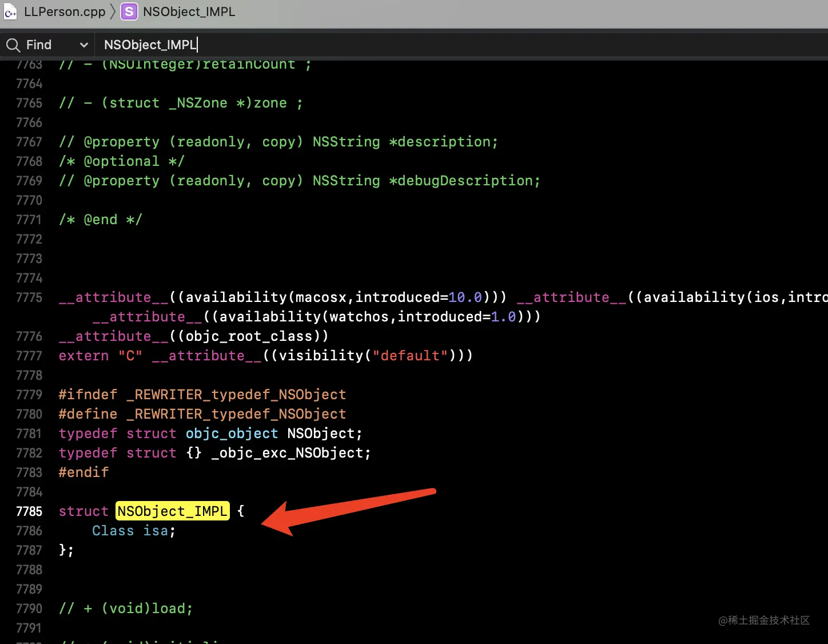Click the "objc_object" type name
Image resolution: width=828 pixels, height=644 pixels.
232,433
